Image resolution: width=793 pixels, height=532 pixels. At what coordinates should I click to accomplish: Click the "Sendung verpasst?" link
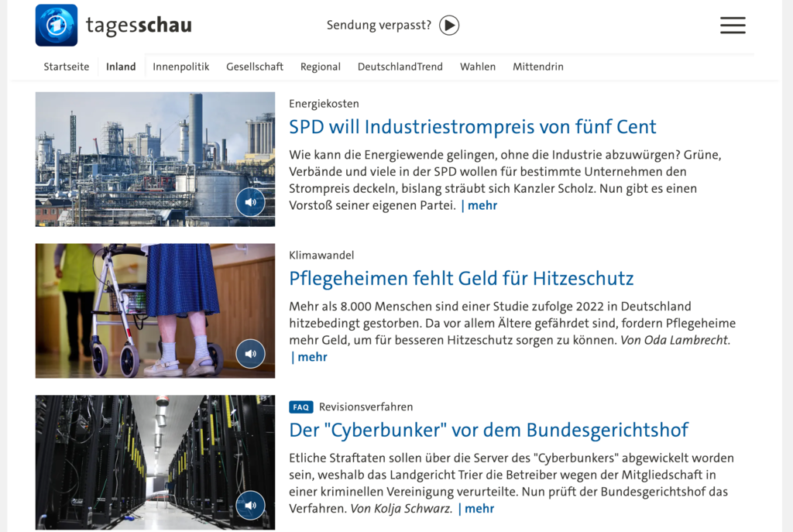(381, 25)
